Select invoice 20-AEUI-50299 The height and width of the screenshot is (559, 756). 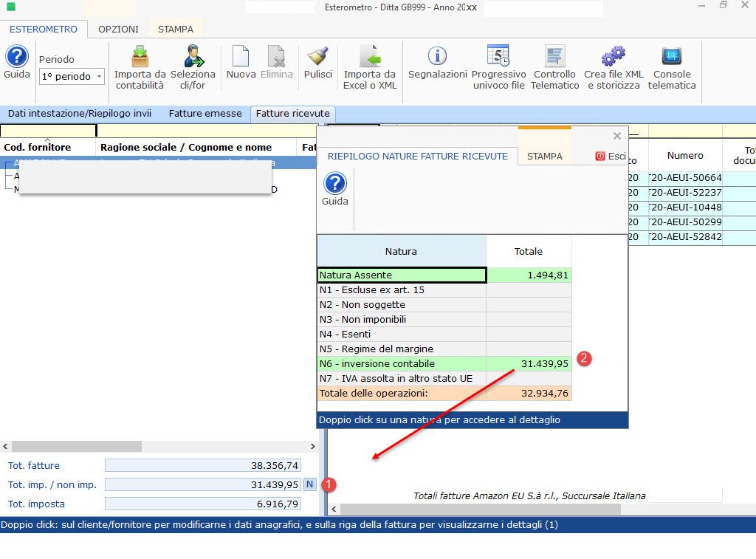coord(685,222)
